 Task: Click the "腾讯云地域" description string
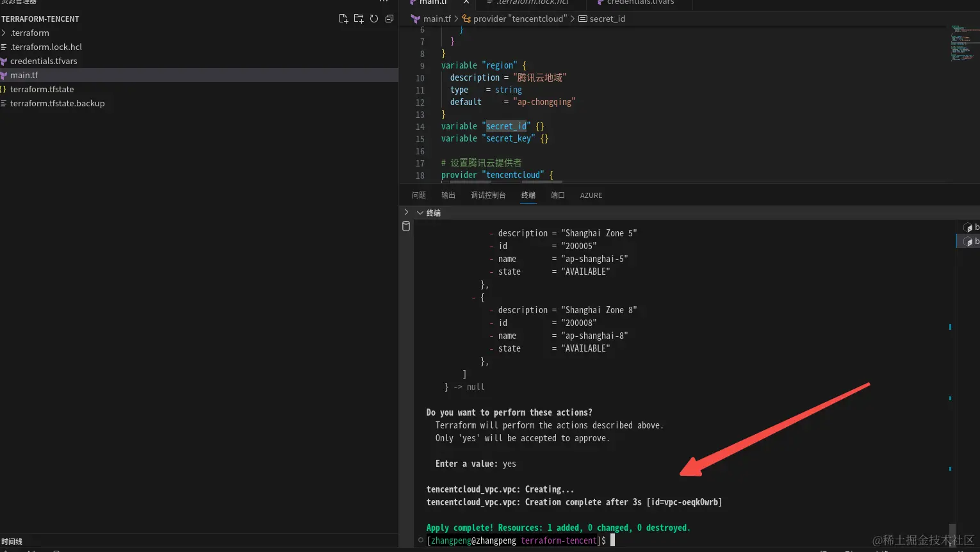point(540,77)
